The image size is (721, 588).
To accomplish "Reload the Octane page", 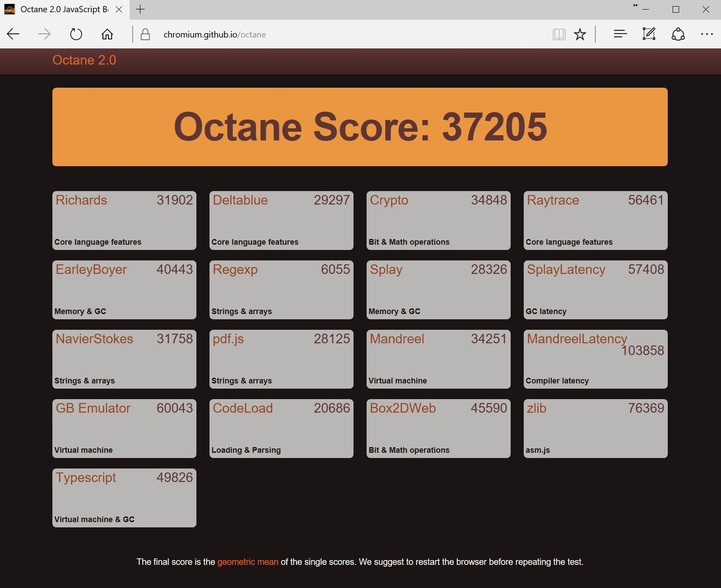I will point(76,34).
